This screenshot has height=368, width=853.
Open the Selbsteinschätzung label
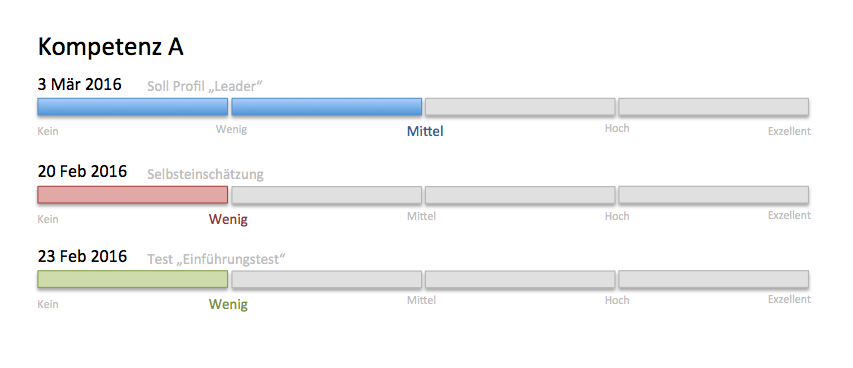pos(205,174)
